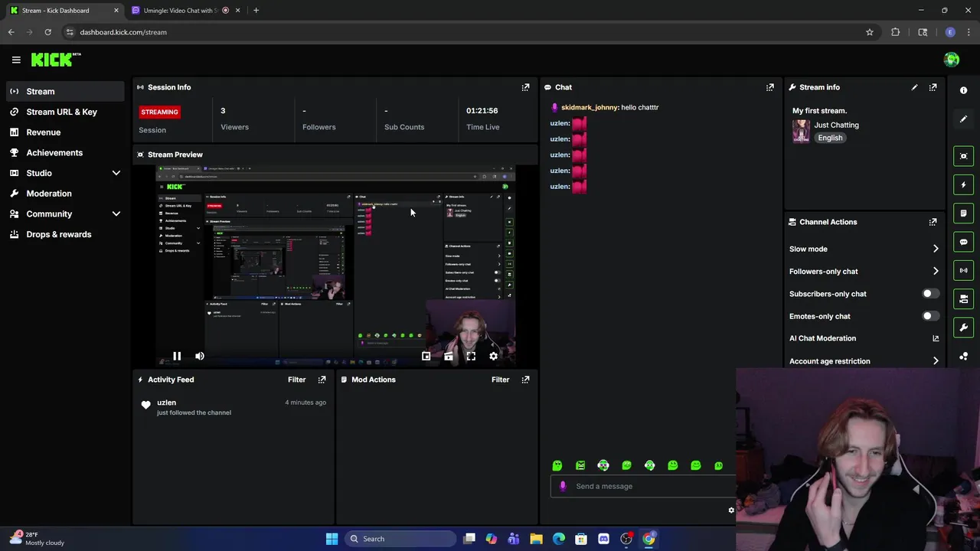The width and height of the screenshot is (980, 551).
Task: Open Revenue page
Action: [65, 132]
